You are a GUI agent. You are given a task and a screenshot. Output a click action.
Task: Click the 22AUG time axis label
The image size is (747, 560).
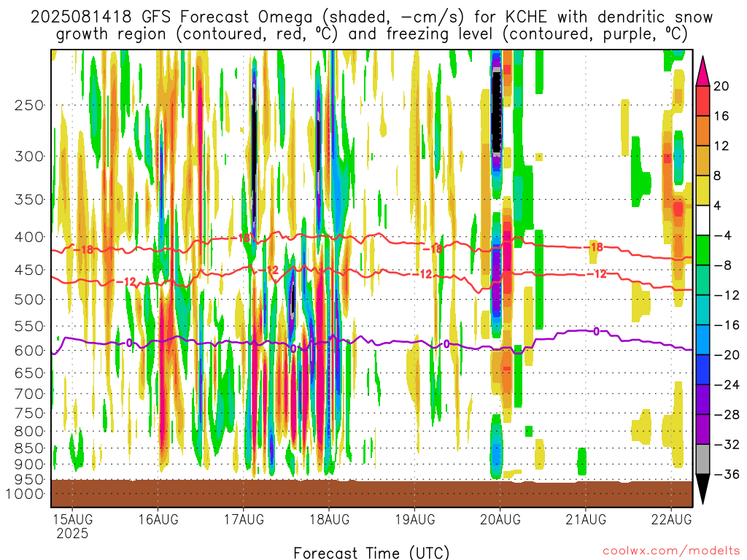(x=671, y=519)
